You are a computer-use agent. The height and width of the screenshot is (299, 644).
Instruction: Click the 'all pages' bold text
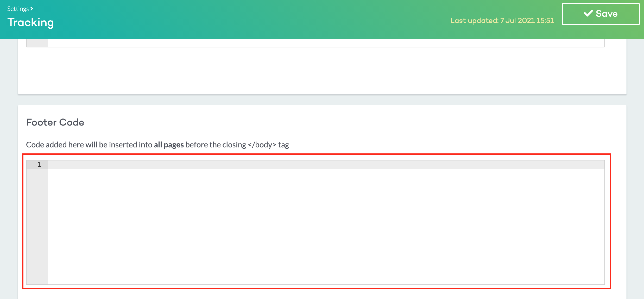169,145
